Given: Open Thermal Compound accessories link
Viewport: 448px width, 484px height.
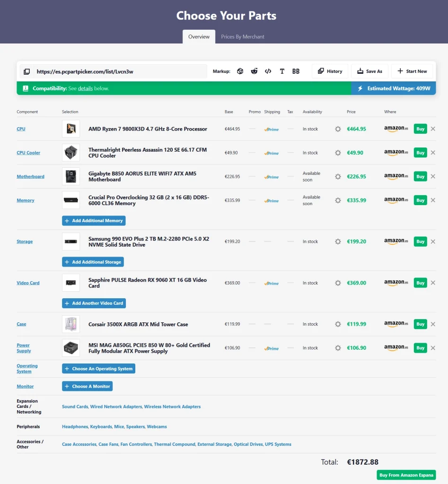Looking at the screenshot, I should pyautogui.click(x=175, y=444).
